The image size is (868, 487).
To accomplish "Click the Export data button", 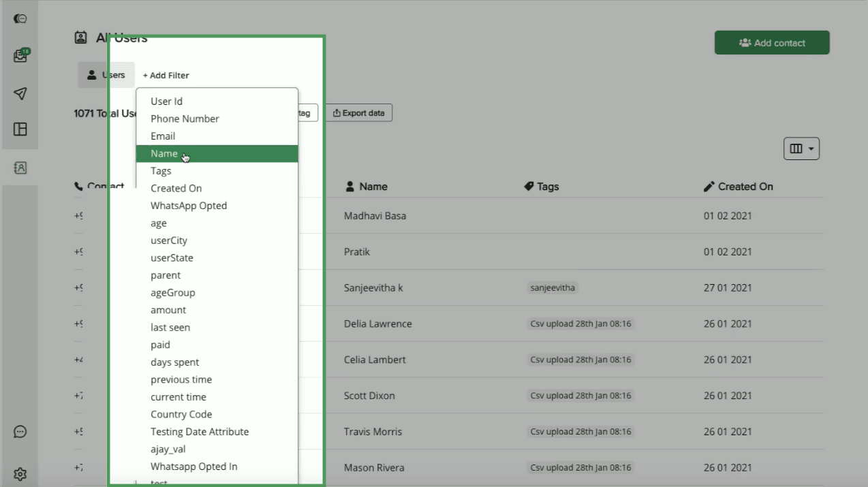I will pos(358,113).
